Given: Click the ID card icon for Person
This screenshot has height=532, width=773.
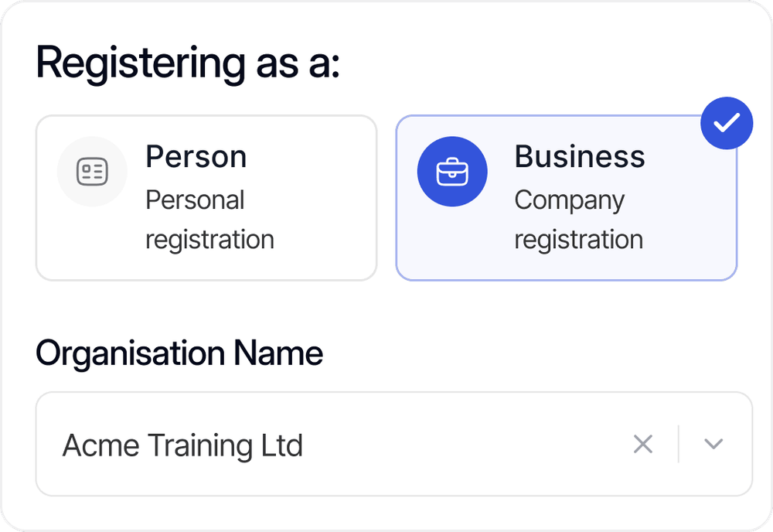Looking at the screenshot, I should [x=92, y=172].
